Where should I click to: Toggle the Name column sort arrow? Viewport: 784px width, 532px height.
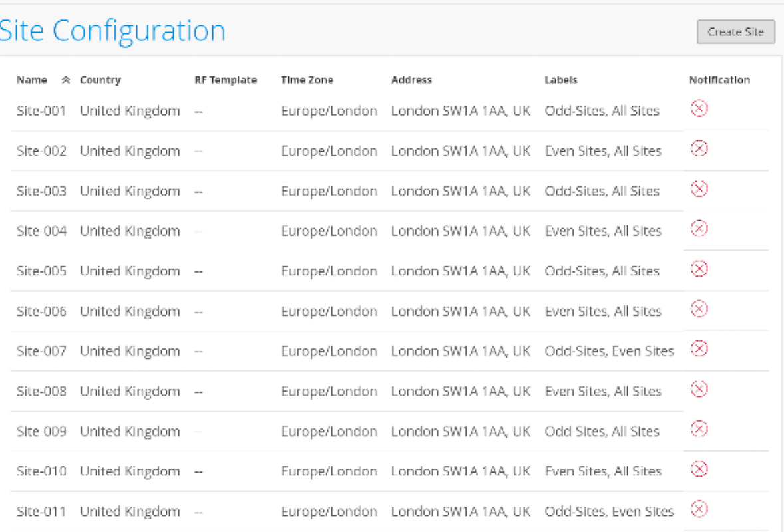pyautogui.click(x=65, y=80)
